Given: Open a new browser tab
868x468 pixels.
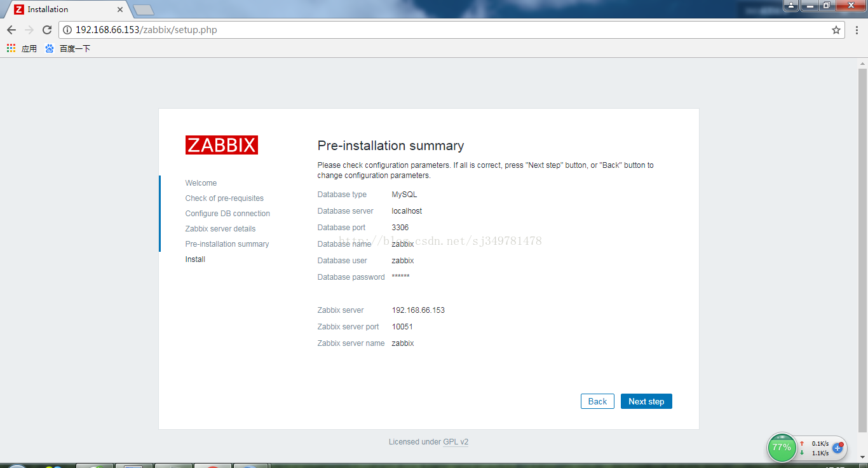Looking at the screenshot, I should (144, 10).
